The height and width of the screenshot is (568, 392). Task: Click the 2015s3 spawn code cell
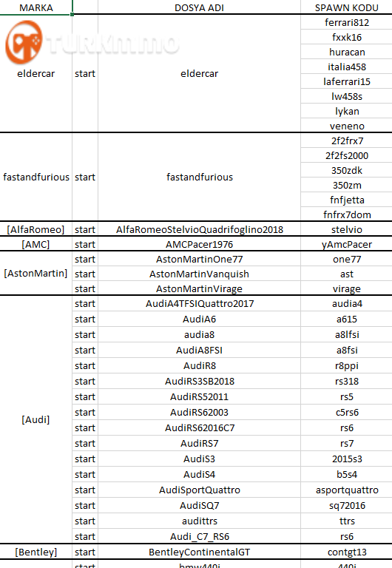point(346,459)
